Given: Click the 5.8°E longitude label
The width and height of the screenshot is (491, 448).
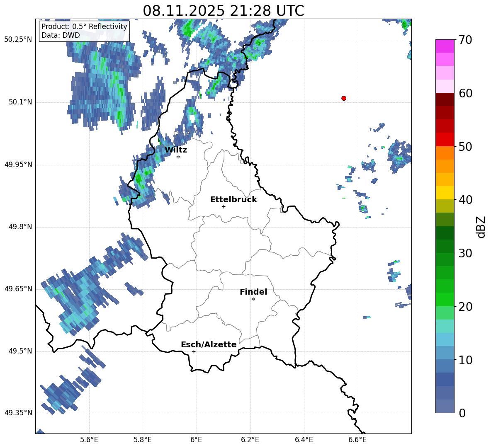Looking at the screenshot, I should [x=143, y=440].
